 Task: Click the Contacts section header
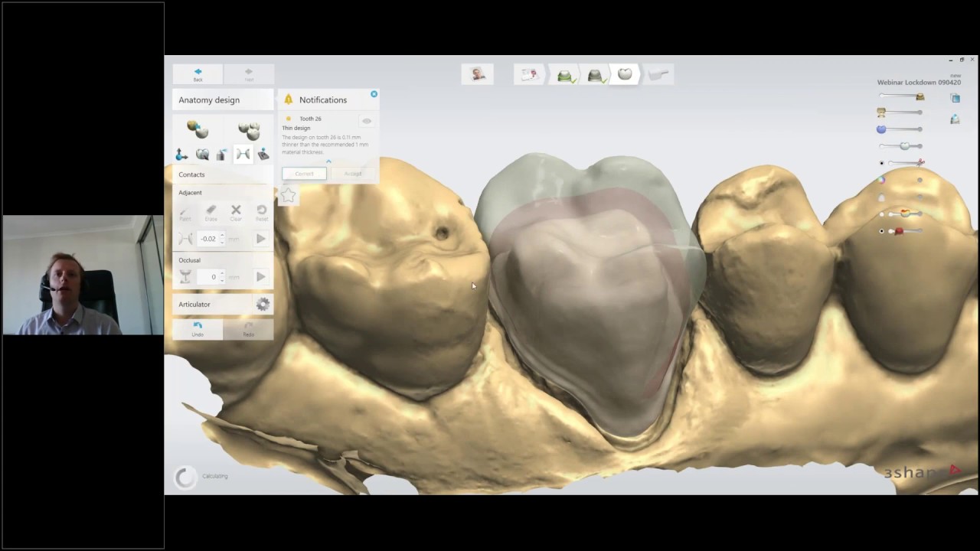(x=223, y=174)
